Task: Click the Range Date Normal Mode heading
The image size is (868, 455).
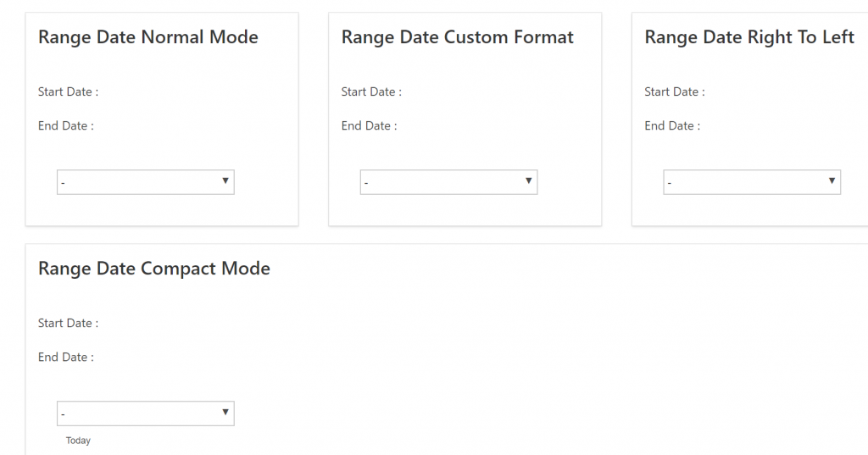Action: pos(148,37)
